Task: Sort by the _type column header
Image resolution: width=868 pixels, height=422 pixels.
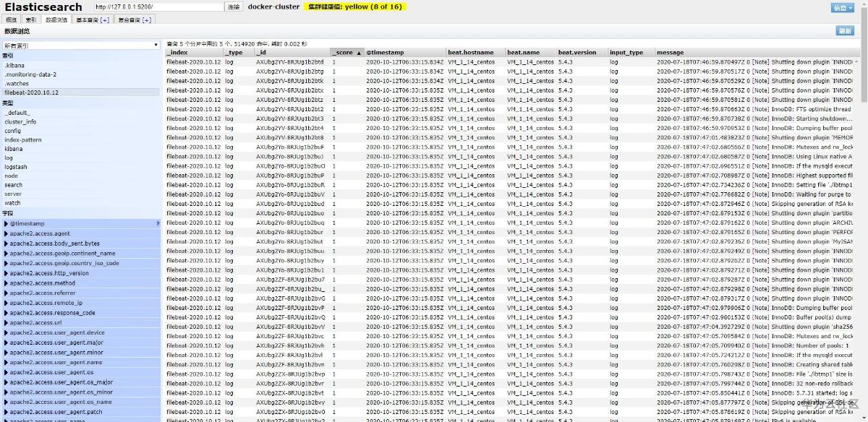Action: 238,53
